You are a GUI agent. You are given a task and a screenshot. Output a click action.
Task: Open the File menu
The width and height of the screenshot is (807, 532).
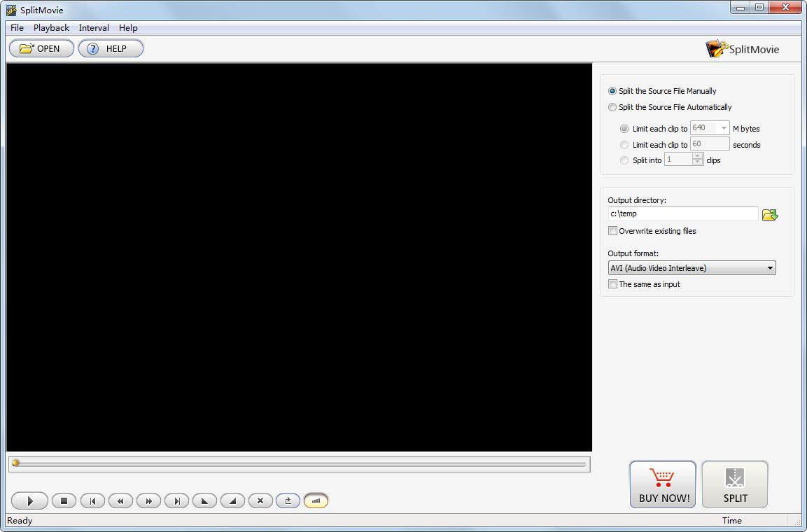(x=17, y=28)
